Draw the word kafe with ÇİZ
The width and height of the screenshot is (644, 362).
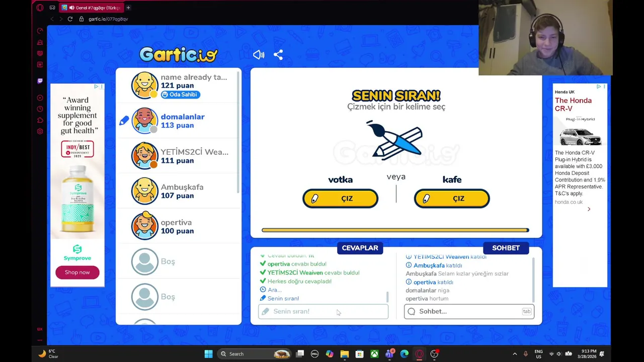(452, 199)
